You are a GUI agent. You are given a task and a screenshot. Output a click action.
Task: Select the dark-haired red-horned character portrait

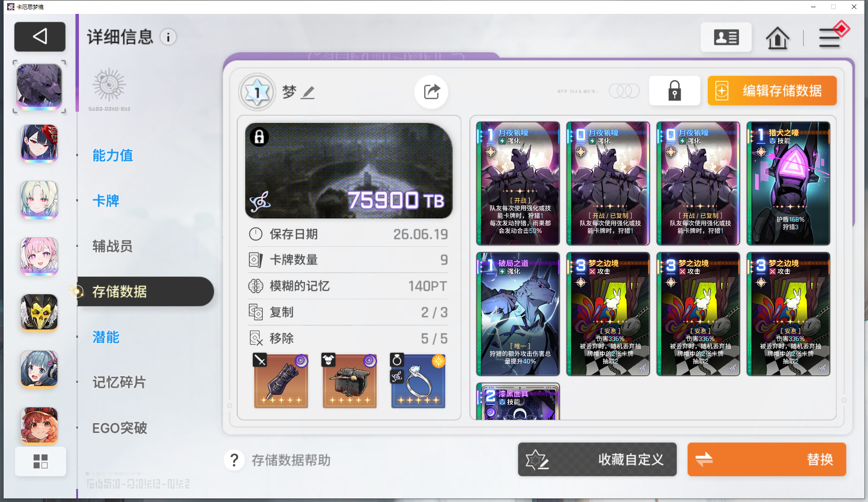click(39, 144)
